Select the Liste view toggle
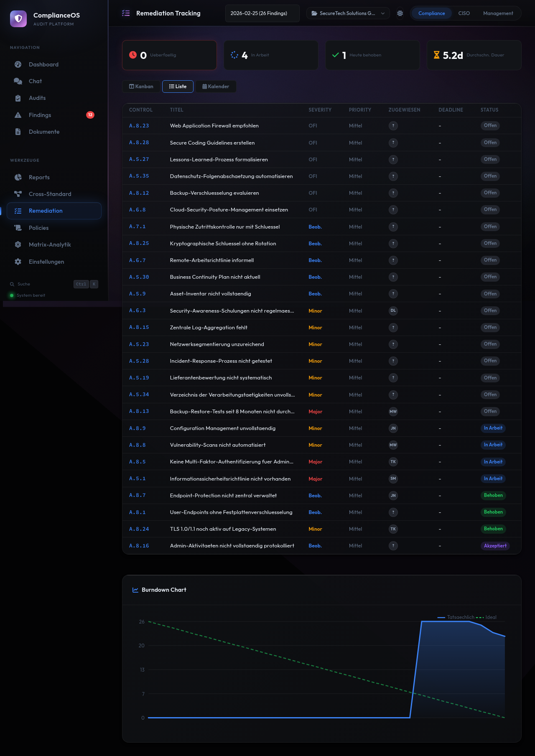Image resolution: width=535 pixels, height=756 pixels. pos(178,87)
